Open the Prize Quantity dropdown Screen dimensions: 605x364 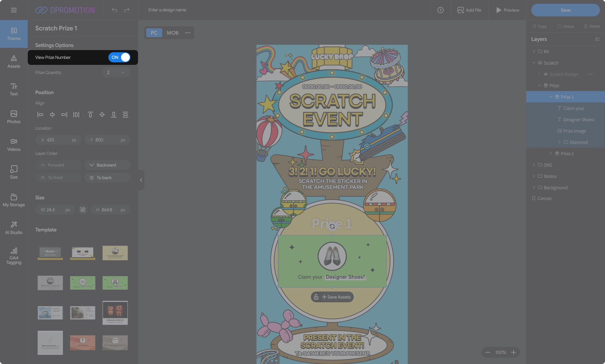click(x=116, y=72)
